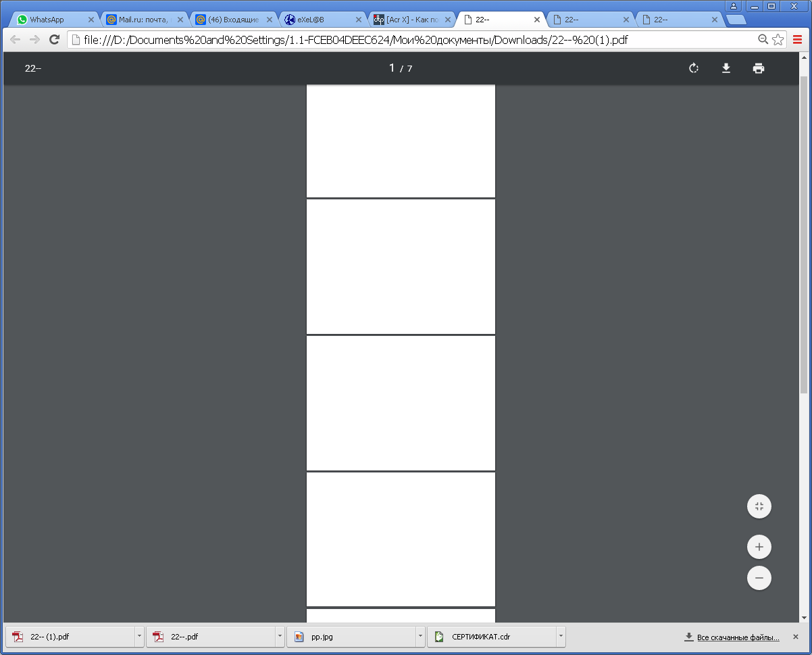Close the Mail.ru tab
Viewport: 812px width, 655px height.
[x=180, y=20]
